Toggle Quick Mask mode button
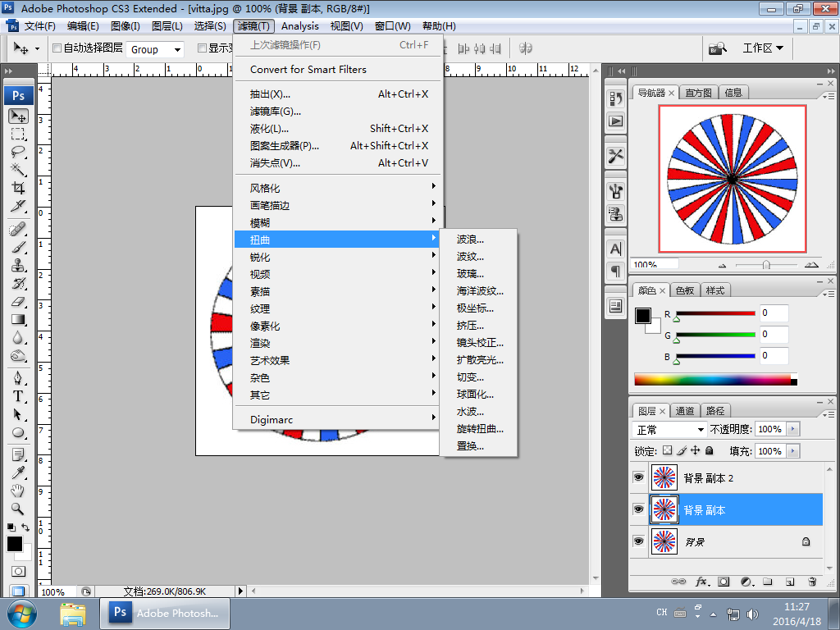Viewport: 840px width, 630px height. tap(18, 572)
